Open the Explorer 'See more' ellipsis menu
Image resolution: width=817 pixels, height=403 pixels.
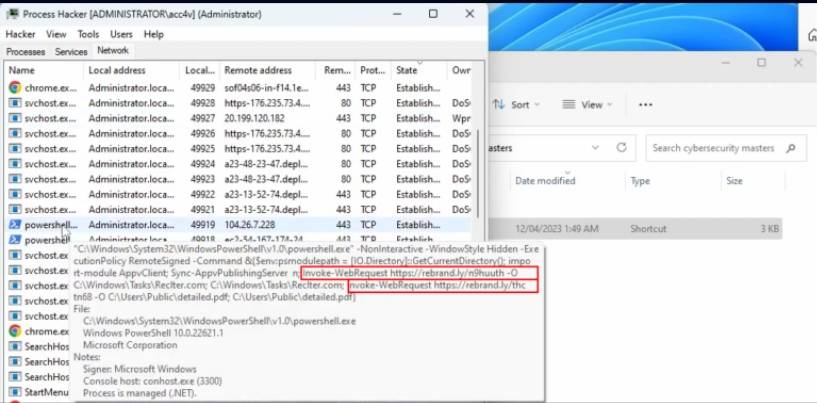(x=645, y=104)
